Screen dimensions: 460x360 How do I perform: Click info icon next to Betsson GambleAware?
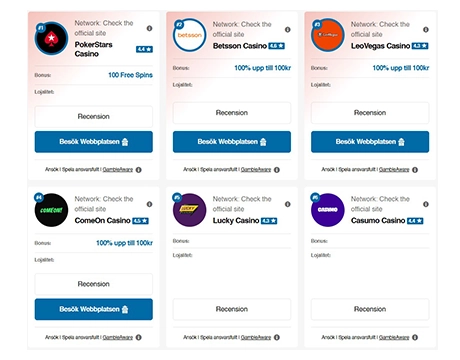(x=277, y=170)
